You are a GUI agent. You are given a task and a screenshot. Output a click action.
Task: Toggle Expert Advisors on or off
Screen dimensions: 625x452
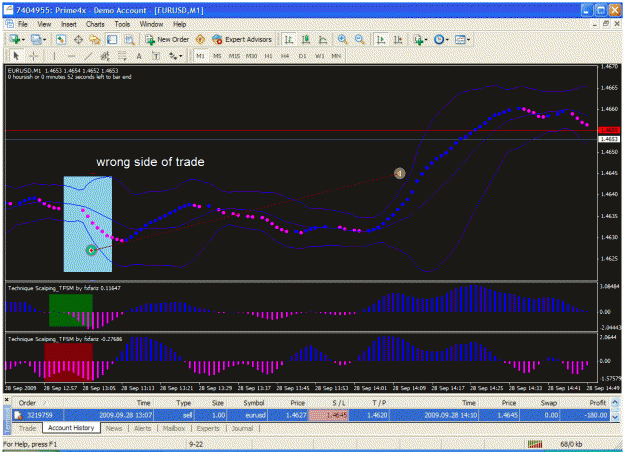pos(242,39)
